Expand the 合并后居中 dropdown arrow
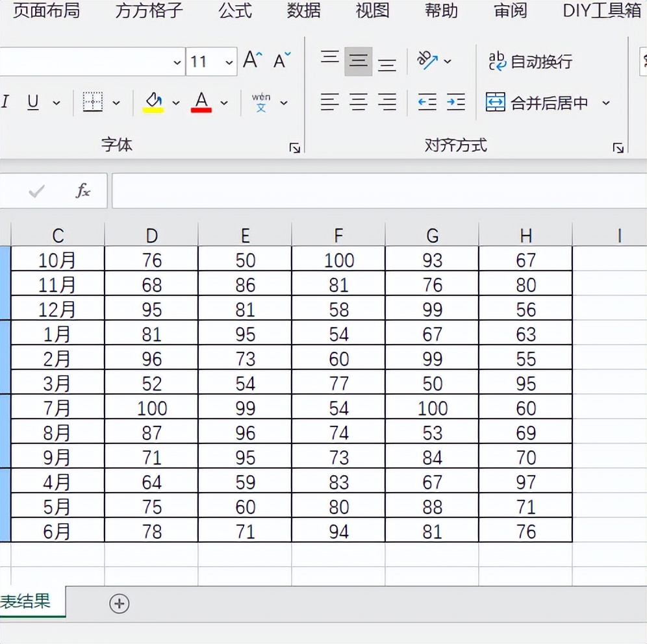 tap(606, 103)
